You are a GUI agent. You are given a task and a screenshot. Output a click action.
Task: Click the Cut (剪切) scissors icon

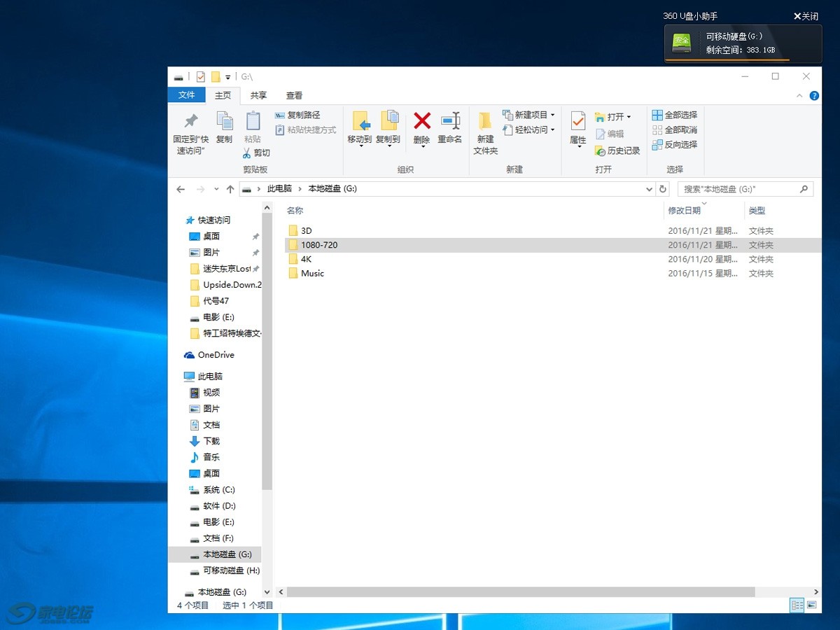[x=247, y=153]
